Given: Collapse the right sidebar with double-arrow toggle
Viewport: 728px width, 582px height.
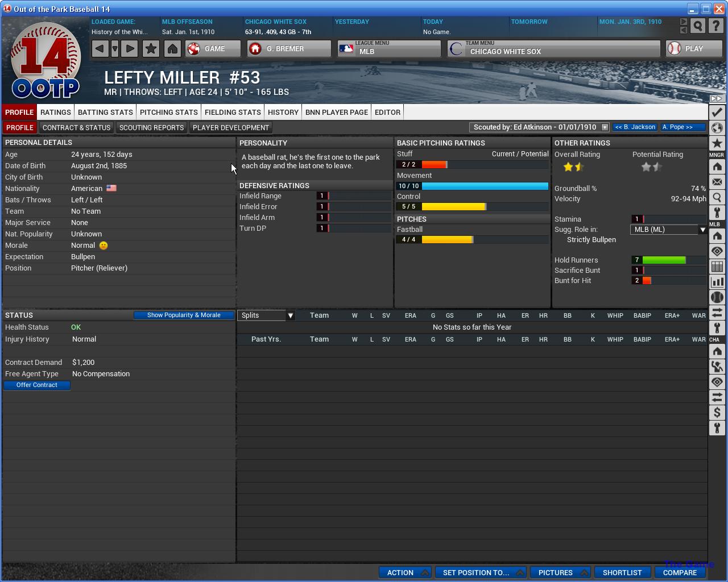Looking at the screenshot, I should point(717,99).
